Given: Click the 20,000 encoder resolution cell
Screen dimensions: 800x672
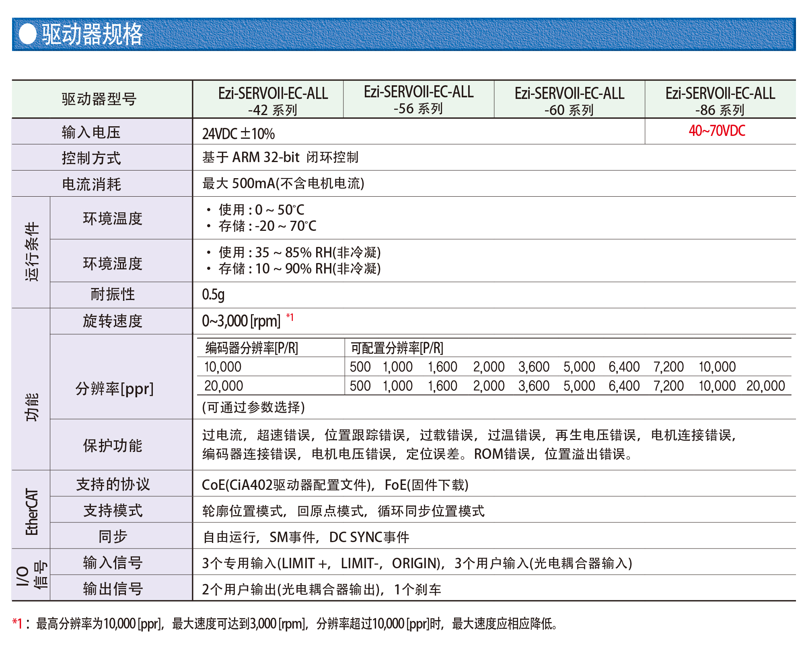Looking at the screenshot, I should click(224, 386).
